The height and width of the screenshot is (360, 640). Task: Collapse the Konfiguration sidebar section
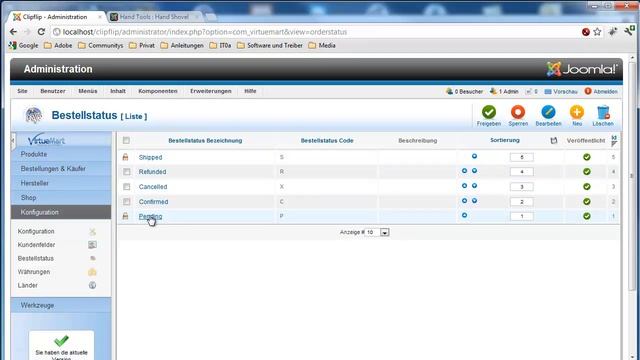[x=61, y=212]
